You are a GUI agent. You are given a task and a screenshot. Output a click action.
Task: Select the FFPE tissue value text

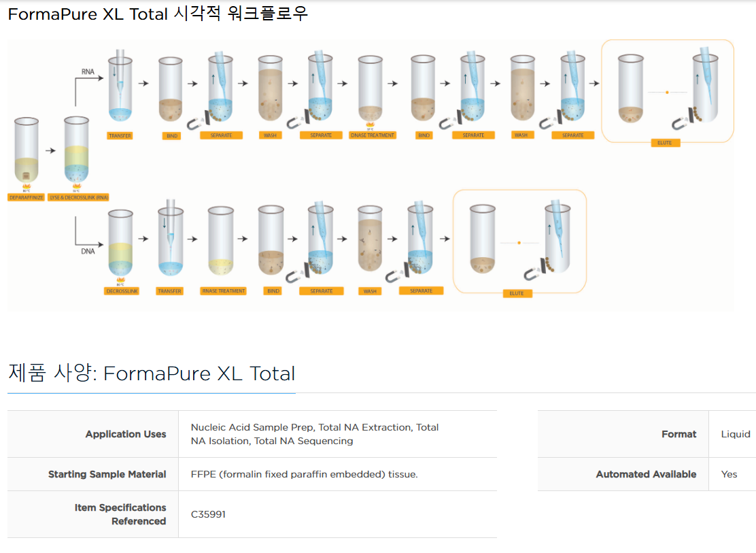[304, 474]
